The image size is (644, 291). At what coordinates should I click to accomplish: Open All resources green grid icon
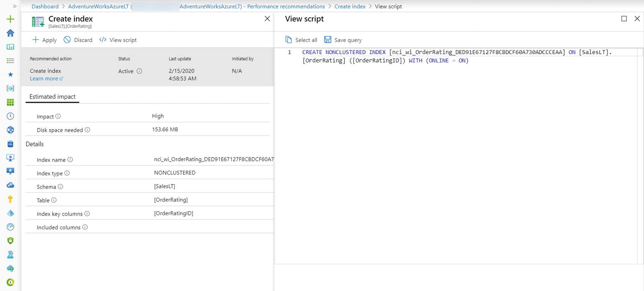coord(11,102)
